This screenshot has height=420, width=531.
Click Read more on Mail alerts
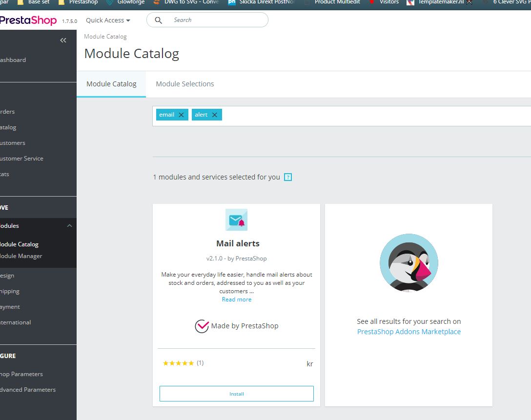(236, 300)
